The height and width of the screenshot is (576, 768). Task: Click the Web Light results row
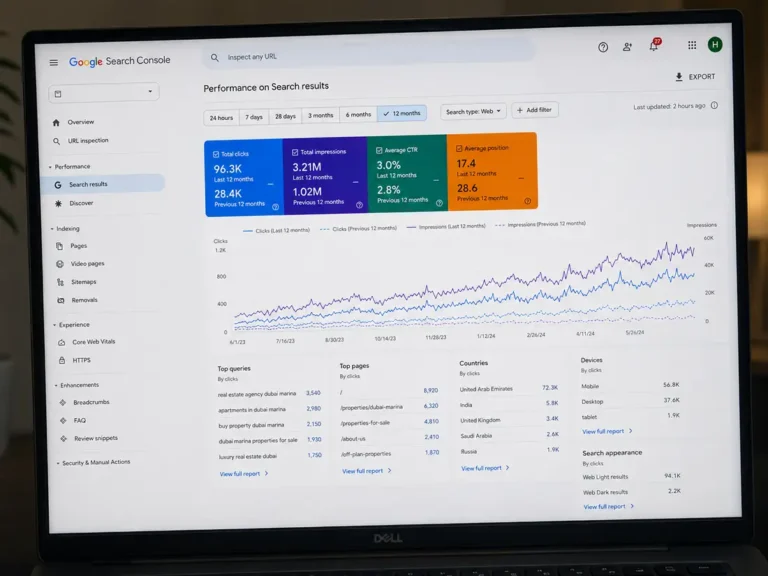pos(631,477)
